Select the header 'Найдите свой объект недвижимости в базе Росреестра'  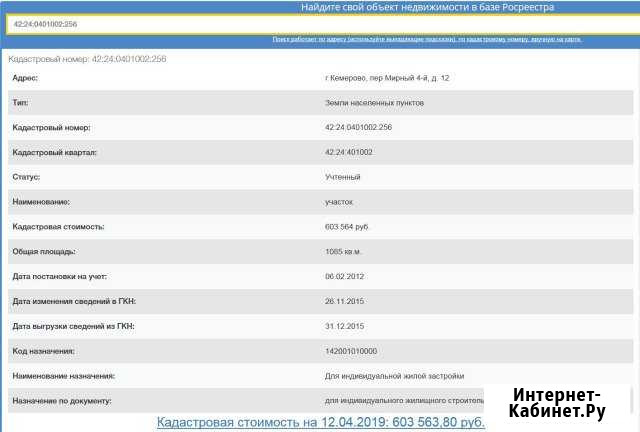click(427, 7)
